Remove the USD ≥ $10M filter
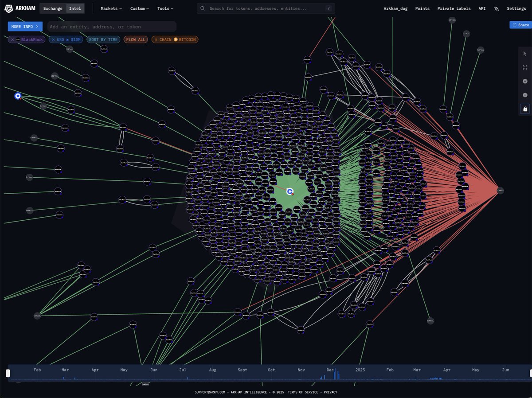The height and width of the screenshot is (398, 532). (53, 39)
